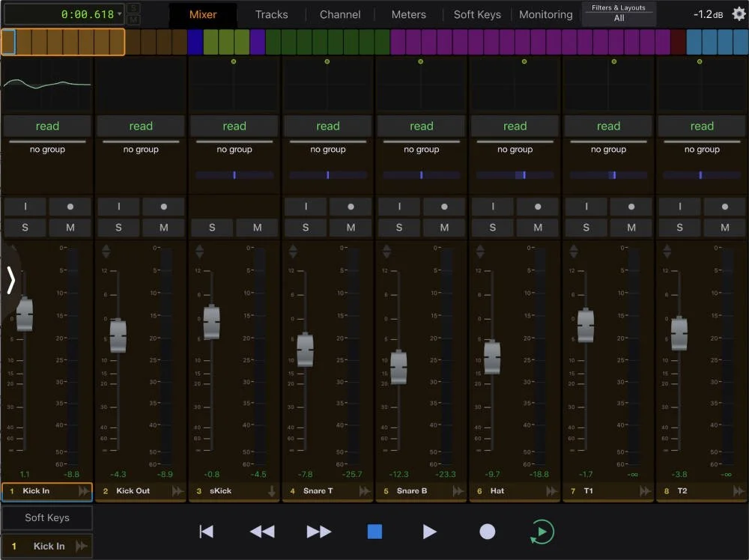Click the double-arrow icon on Kick In track name
The image size is (749, 560).
click(x=84, y=491)
